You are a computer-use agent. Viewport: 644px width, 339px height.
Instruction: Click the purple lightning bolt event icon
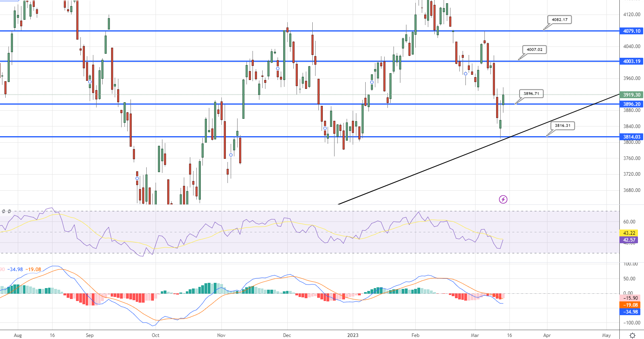click(x=503, y=199)
